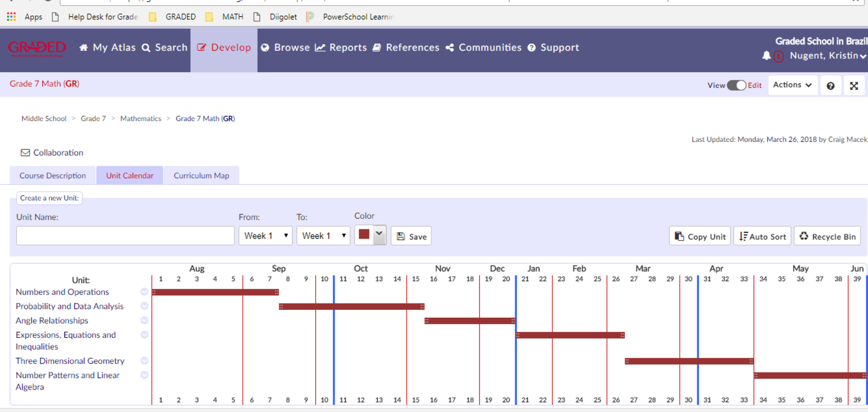Viewport: 868px width, 412px height.
Task: Click the Collaboration envelope icon
Action: [x=25, y=153]
